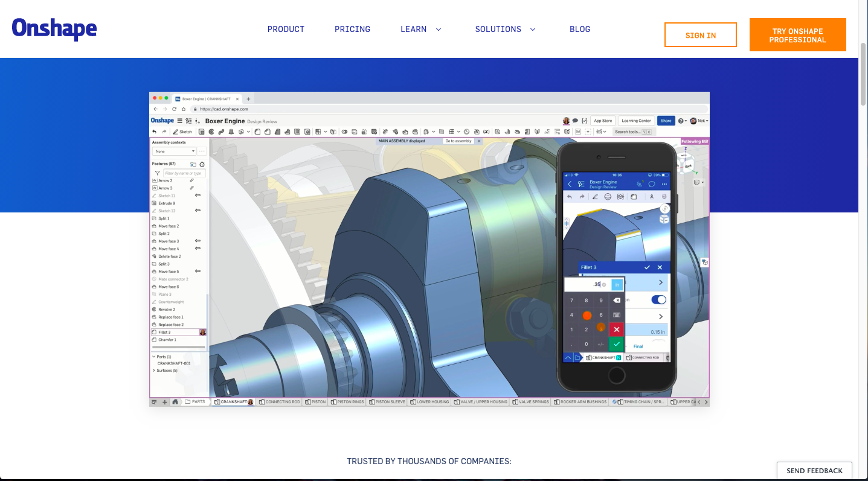The image size is (868, 481).
Task: Tap the back arrow in phone app header
Action: (569, 183)
